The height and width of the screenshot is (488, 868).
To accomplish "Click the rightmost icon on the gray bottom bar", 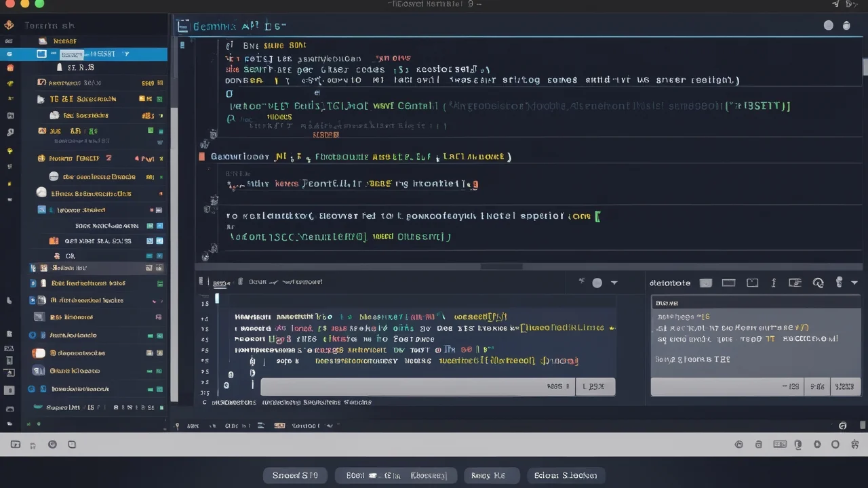I will (x=854, y=445).
